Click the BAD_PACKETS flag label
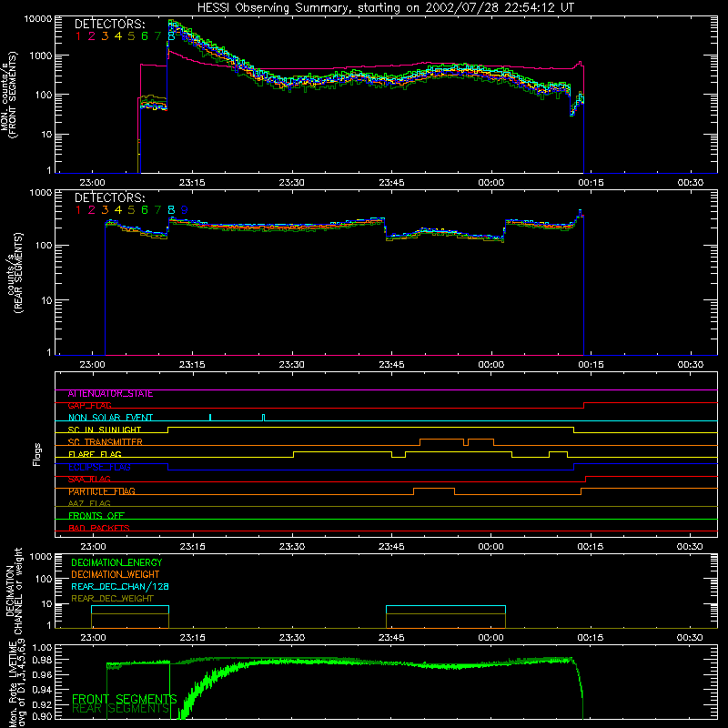Screen dimensions: 728x728 coord(99,528)
